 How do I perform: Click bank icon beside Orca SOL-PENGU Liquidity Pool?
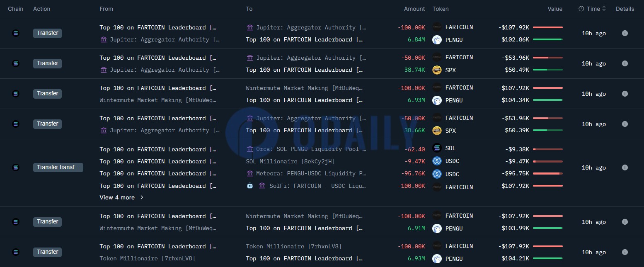tap(250, 149)
